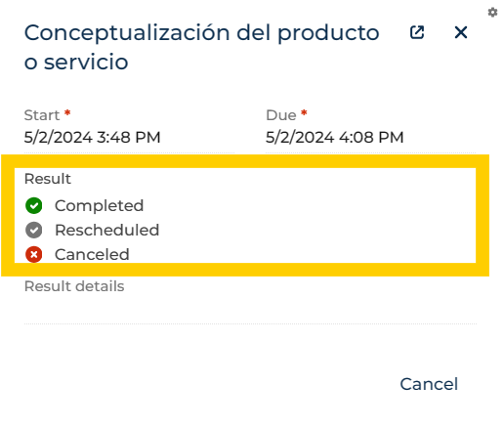
Task: Click the Result details label
Action: pos(74,286)
